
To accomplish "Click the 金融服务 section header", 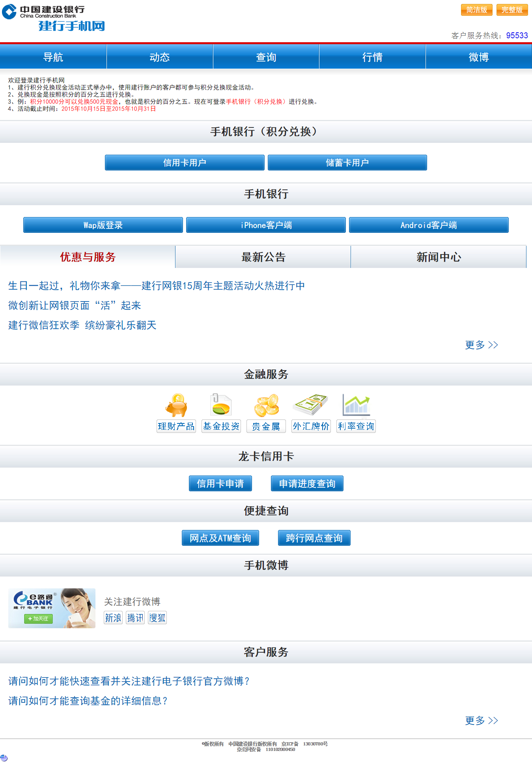I will (x=266, y=374).
